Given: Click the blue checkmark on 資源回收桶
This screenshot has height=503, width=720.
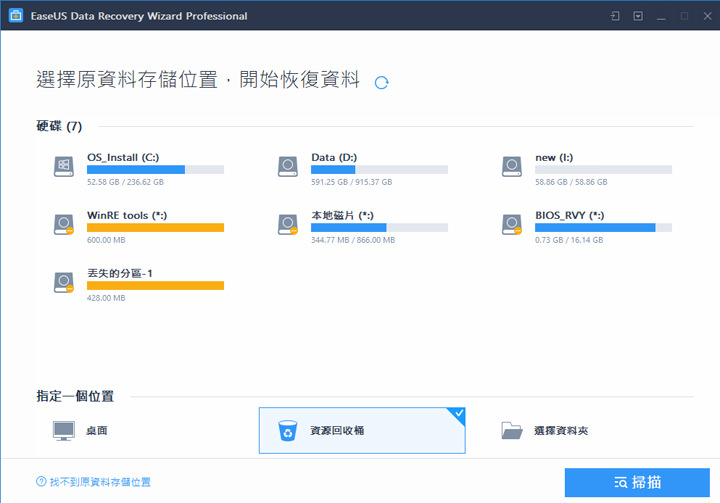Looking at the screenshot, I should click(x=457, y=415).
